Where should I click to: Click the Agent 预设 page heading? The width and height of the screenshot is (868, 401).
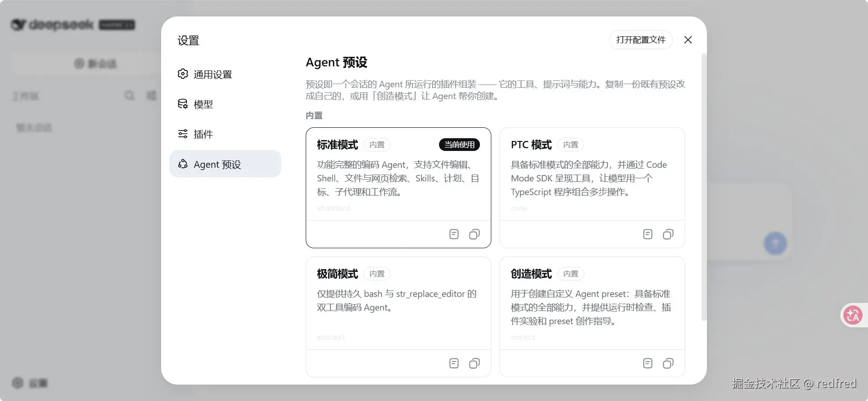[336, 62]
